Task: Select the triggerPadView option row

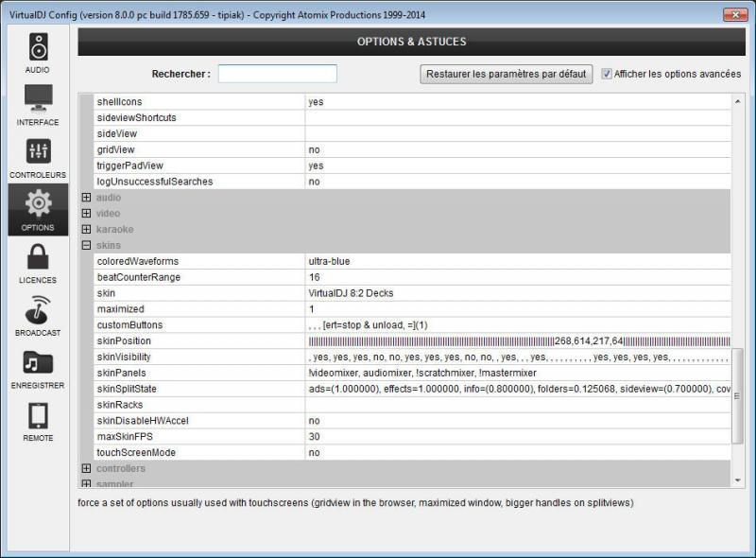Action: point(412,166)
